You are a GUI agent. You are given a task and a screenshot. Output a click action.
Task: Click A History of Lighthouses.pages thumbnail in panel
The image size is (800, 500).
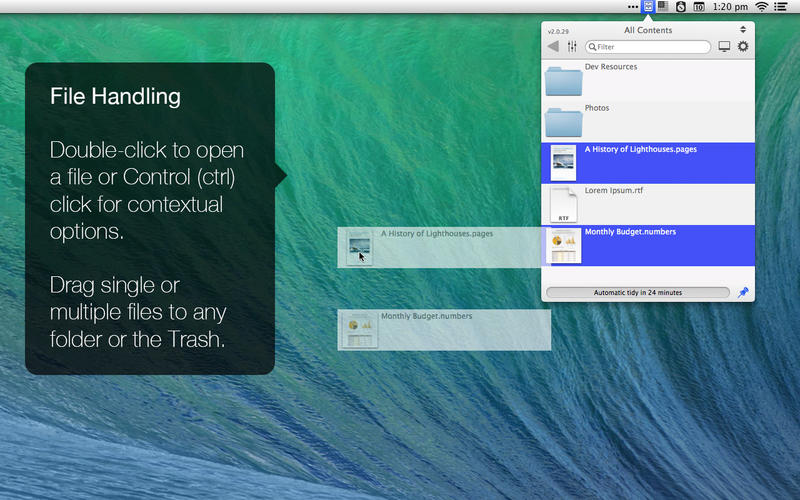(x=563, y=163)
